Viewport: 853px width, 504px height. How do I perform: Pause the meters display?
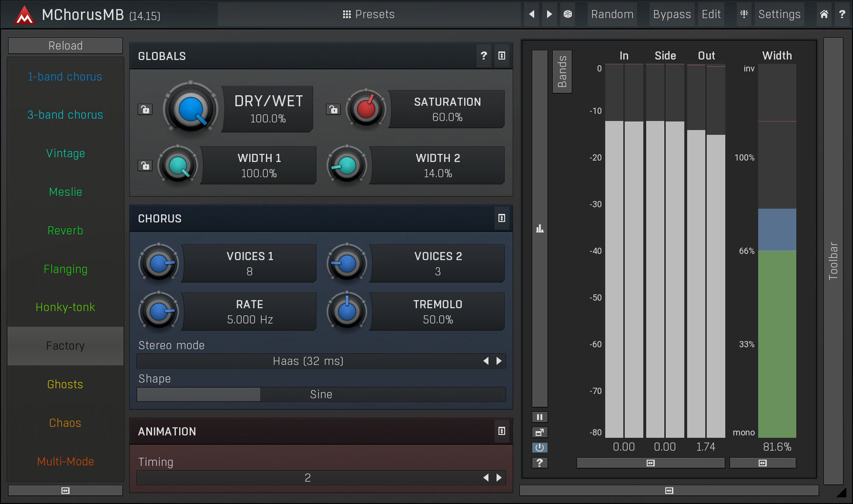(x=539, y=417)
